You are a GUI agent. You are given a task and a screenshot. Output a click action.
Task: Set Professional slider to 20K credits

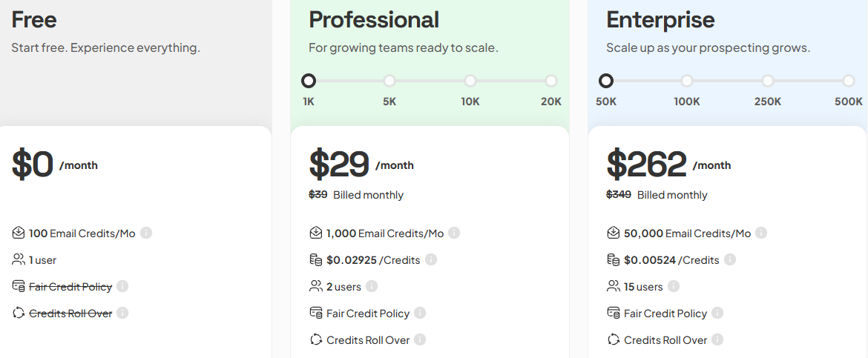(x=550, y=81)
